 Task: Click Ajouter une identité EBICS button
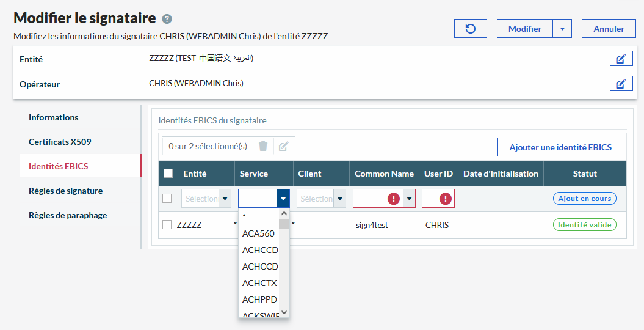click(x=560, y=147)
